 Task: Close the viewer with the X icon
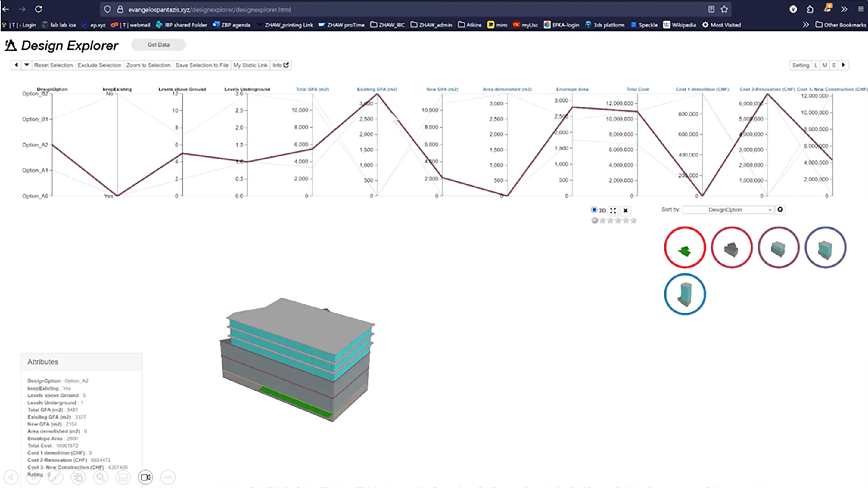point(625,211)
